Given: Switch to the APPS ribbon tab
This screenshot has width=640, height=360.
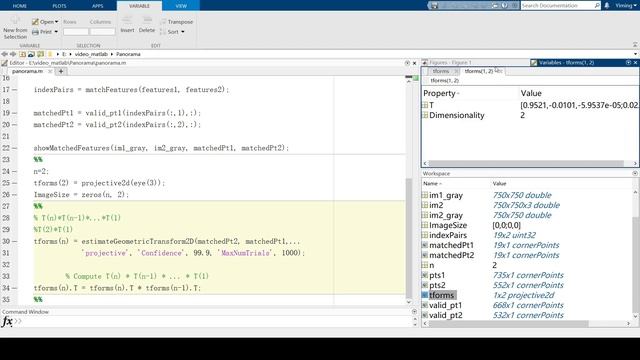Looking at the screenshot, I should coord(98,6).
